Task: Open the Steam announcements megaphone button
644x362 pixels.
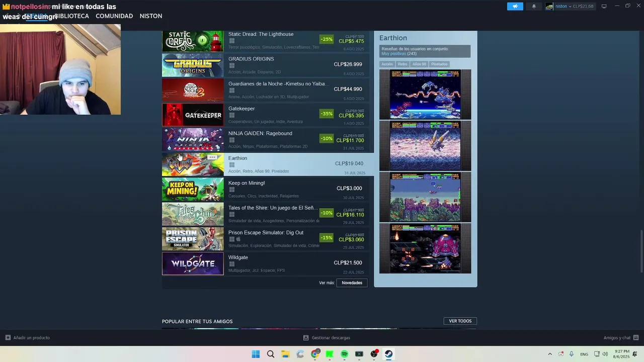Action: click(515, 6)
